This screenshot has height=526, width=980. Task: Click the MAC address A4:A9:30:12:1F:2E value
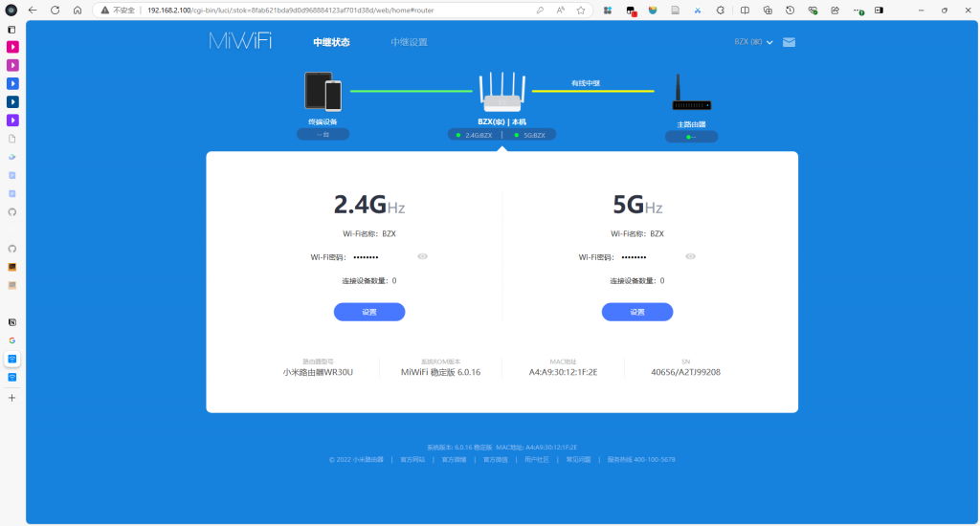click(x=563, y=372)
